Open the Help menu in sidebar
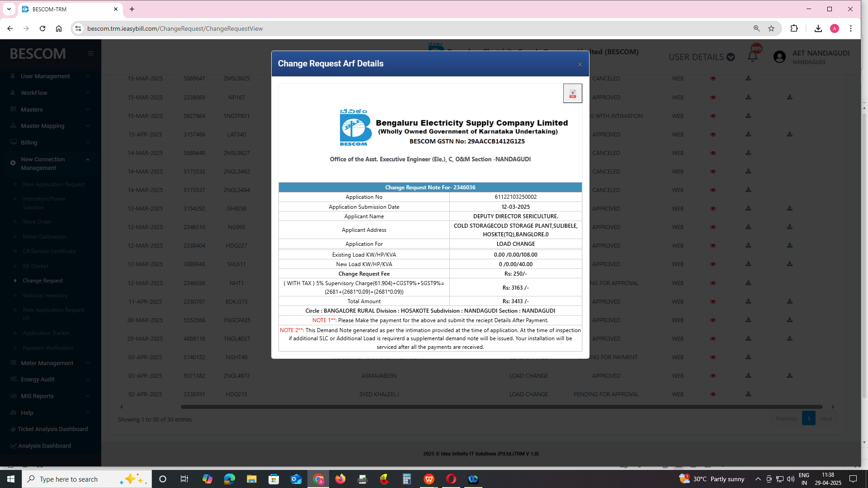Image resolution: width=868 pixels, height=488 pixels. (x=50, y=413)
